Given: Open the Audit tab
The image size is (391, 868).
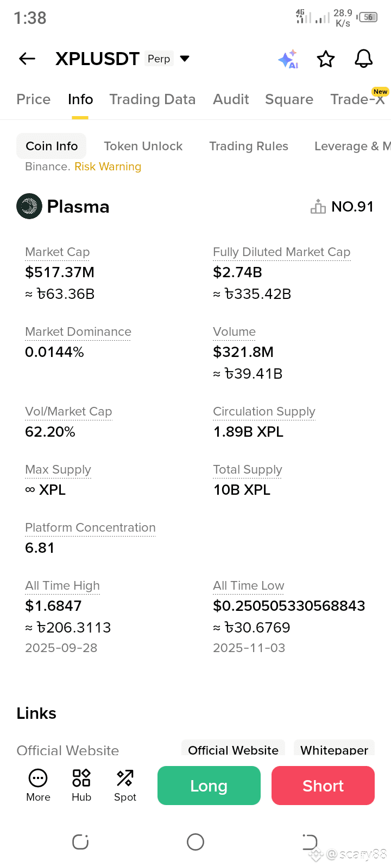Looking at the screenshot, I should (231, 99).
